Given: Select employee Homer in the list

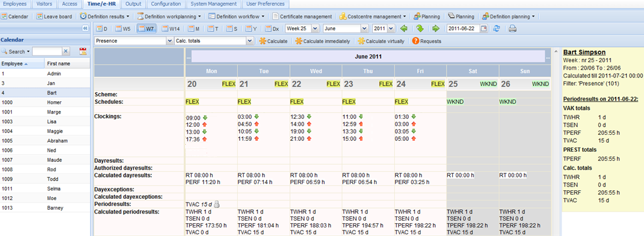Looking at the screenshot, I should [x=45, y=102].
